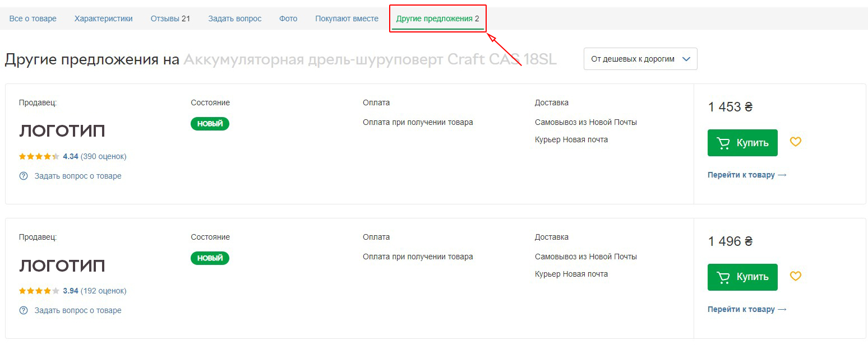Open sort dropdown 'От дешевых к дорогим'

[x=640, y=59]
